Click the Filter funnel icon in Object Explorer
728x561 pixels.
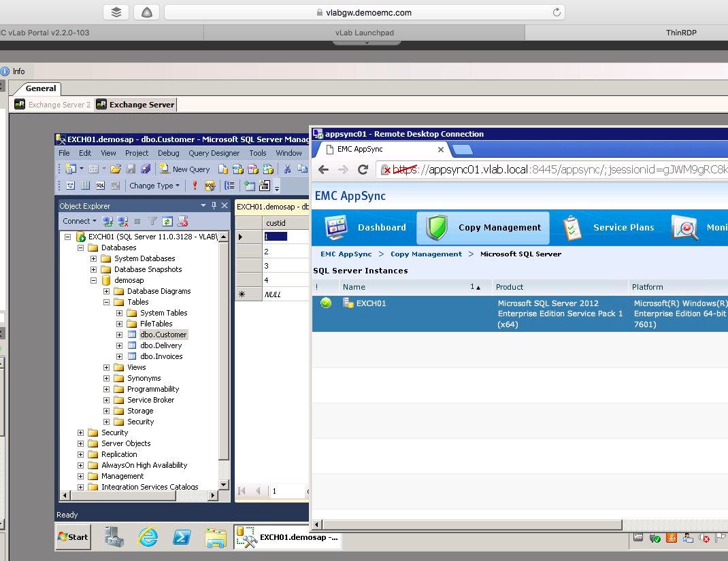click(152, 221)
